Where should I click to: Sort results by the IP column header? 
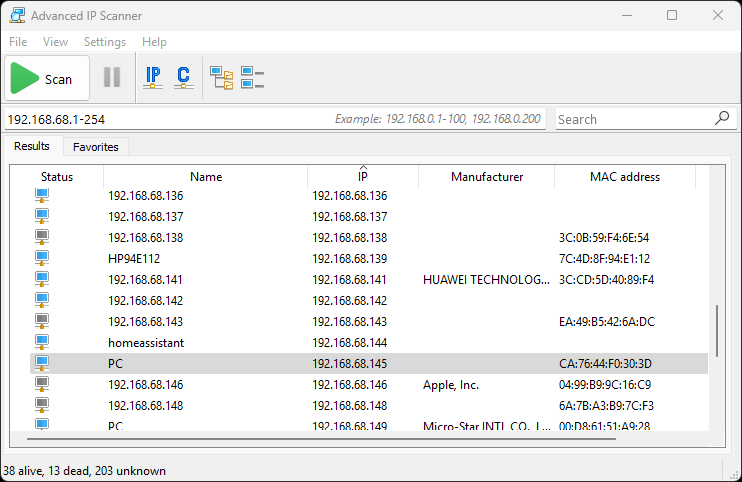(x=363, y=177)
